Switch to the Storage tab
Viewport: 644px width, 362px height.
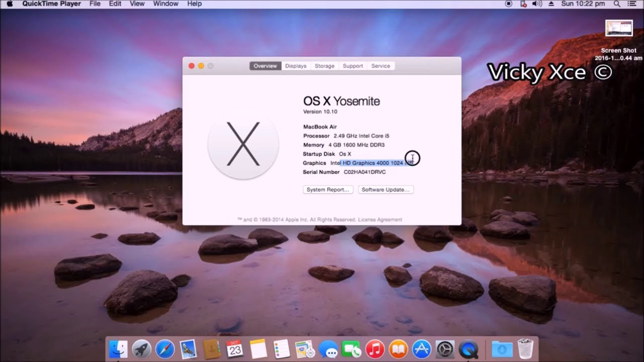[325, 66]
